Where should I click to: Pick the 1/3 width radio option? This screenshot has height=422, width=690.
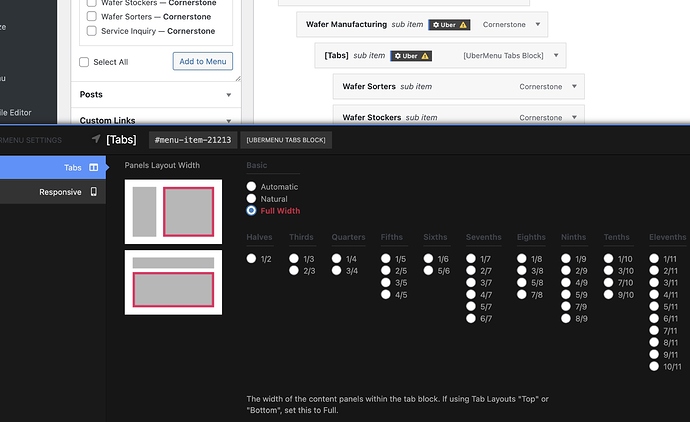(x=294, y=258)
